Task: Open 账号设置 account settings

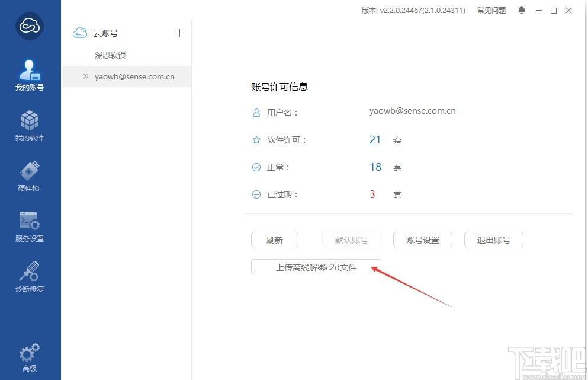Action: click(423, 240)
